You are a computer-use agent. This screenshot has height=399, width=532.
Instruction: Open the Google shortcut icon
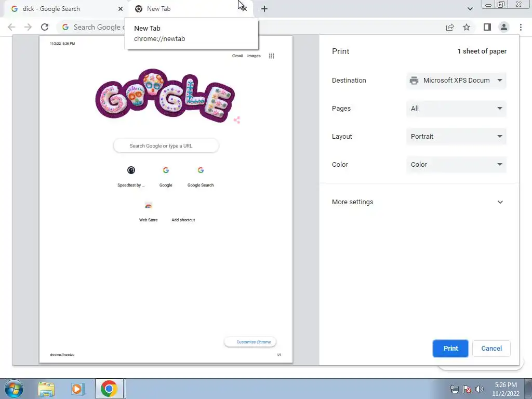(x=166, y=170)
